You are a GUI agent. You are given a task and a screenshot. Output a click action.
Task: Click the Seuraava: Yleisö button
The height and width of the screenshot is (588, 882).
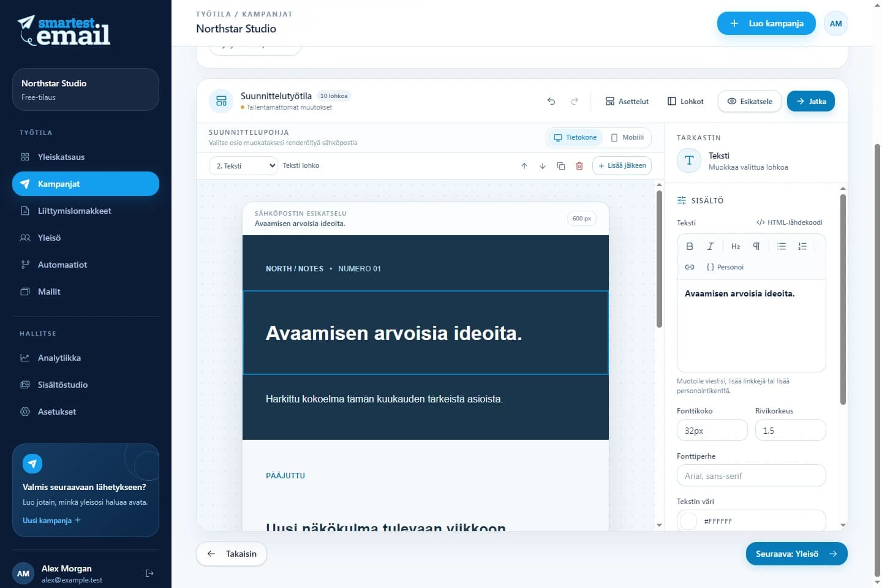(797, 554)
